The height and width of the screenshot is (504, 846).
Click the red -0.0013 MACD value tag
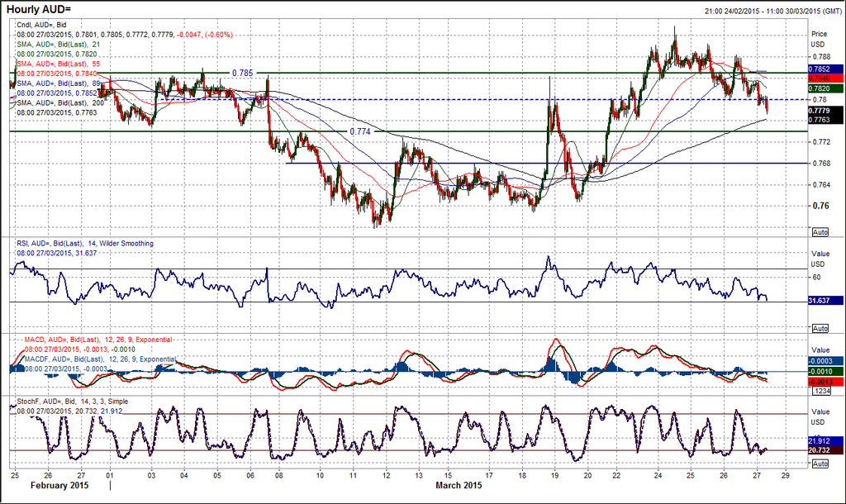click(825, 382)
